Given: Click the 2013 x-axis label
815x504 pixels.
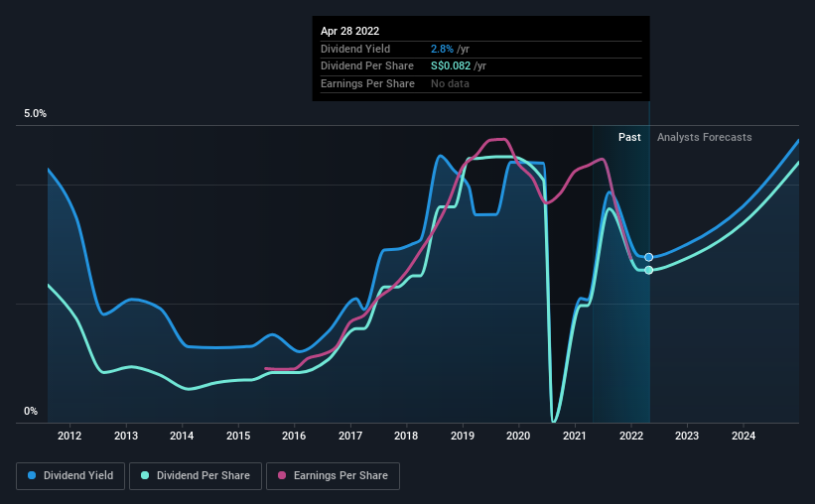Looking at the screenshot, I should 126,436.
